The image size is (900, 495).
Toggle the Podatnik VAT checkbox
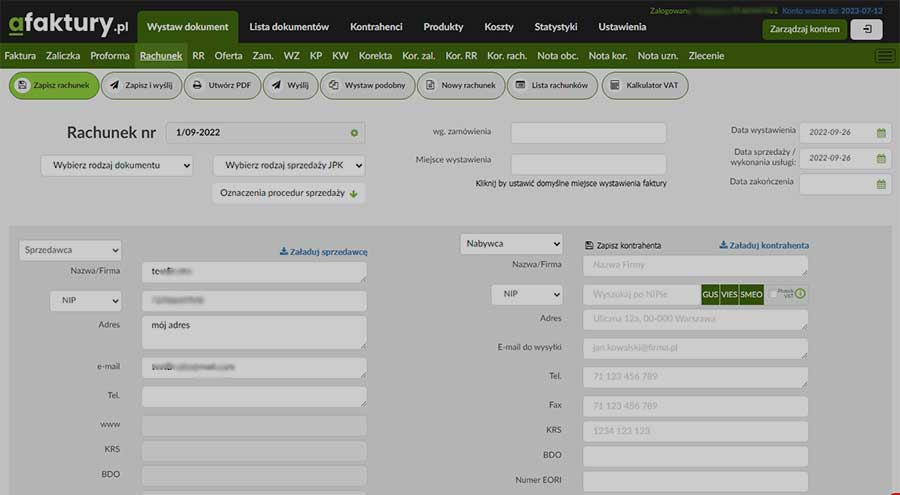[774, 294]
